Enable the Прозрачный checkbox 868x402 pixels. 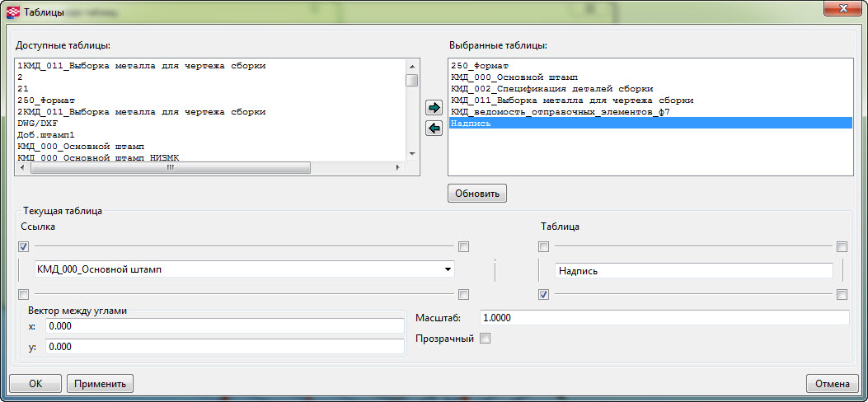pos(486,339)
